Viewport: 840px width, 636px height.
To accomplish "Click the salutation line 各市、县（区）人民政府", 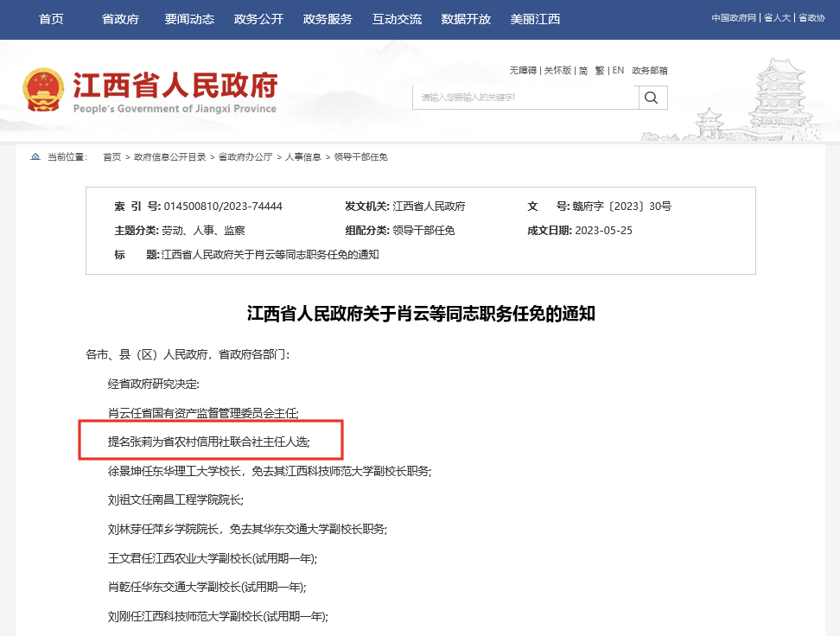I will [x=188, y=354].
